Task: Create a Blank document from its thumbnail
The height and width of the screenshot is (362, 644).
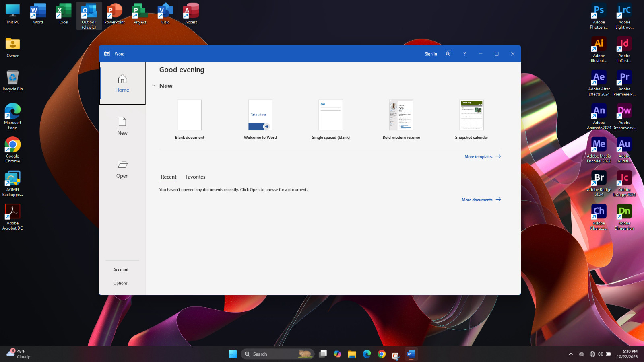Action: [190, 115]
